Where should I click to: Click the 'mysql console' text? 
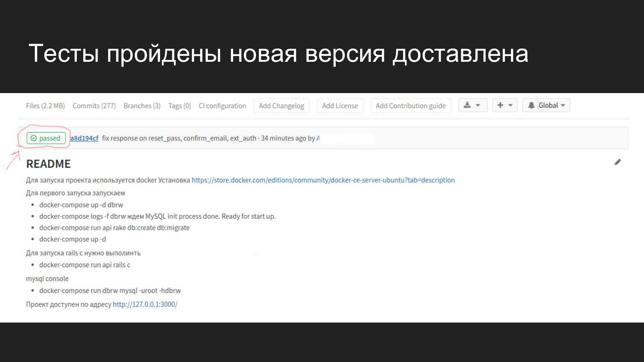47,279
